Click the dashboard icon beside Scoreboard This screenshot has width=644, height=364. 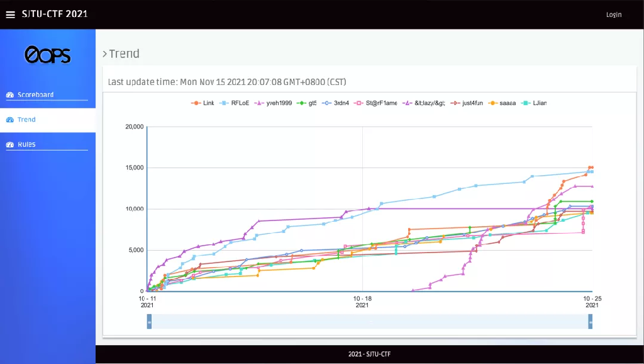(10, 95)
